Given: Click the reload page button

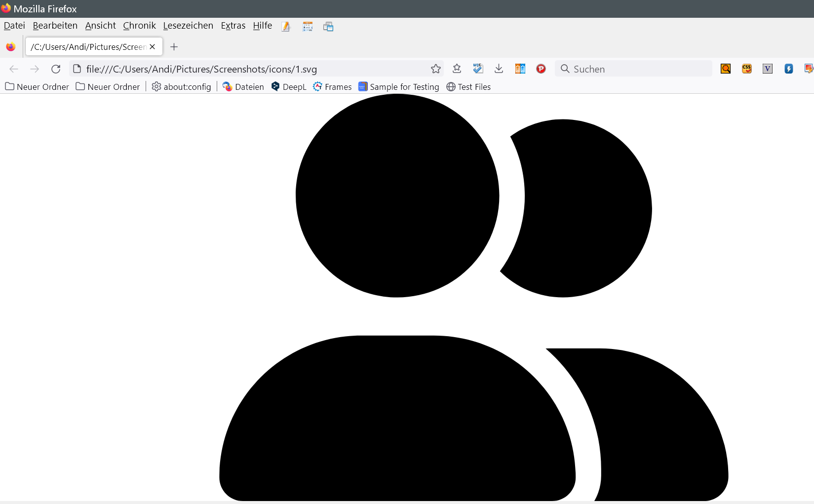Looking at the screenshot, I should (x=56, y=69).
